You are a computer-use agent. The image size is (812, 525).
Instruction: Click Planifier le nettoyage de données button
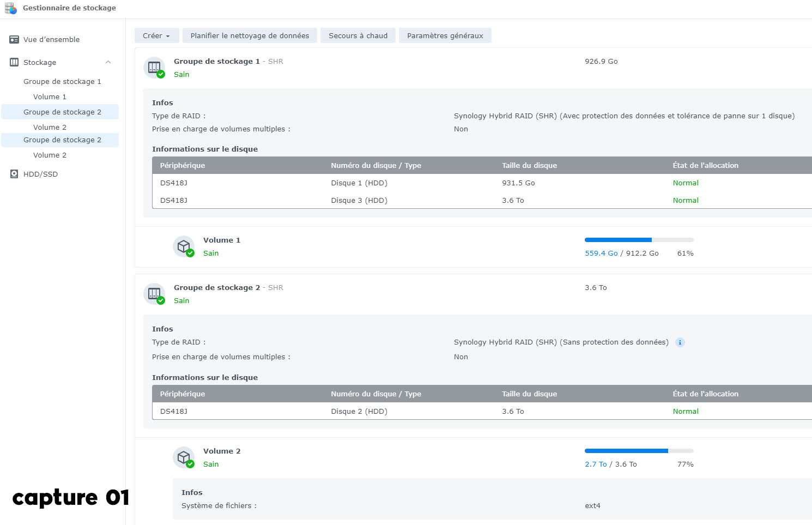pyautogui.click(x=250, y=36)
